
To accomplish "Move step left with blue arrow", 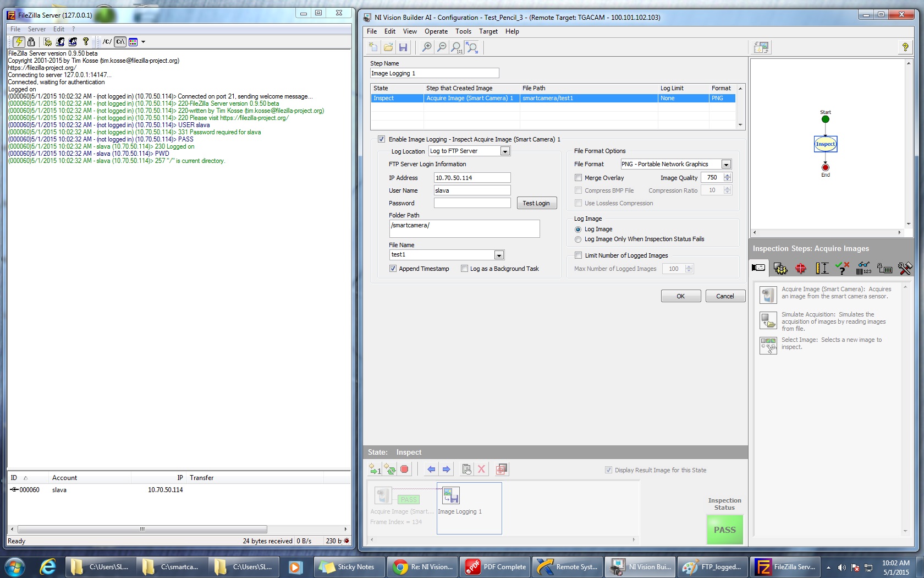I will (x=431, y=469).
